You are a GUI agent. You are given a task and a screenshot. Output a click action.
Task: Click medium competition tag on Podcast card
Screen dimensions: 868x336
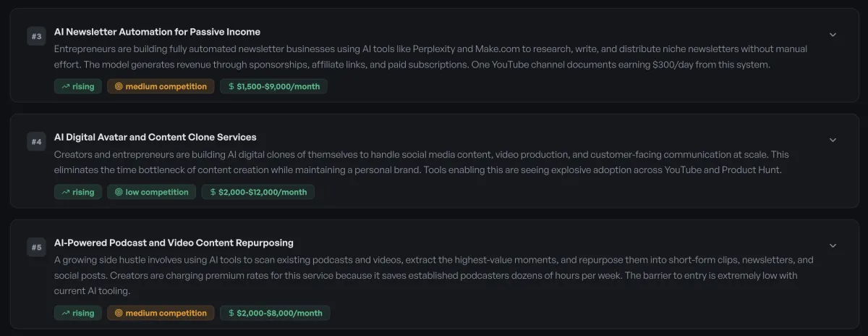click(161, 313)
